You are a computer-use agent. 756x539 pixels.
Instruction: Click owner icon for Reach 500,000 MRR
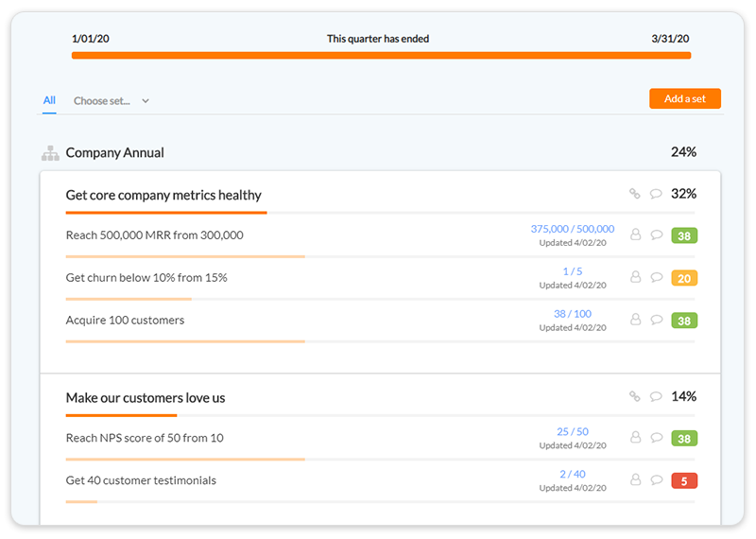click(x=635, y=235)
